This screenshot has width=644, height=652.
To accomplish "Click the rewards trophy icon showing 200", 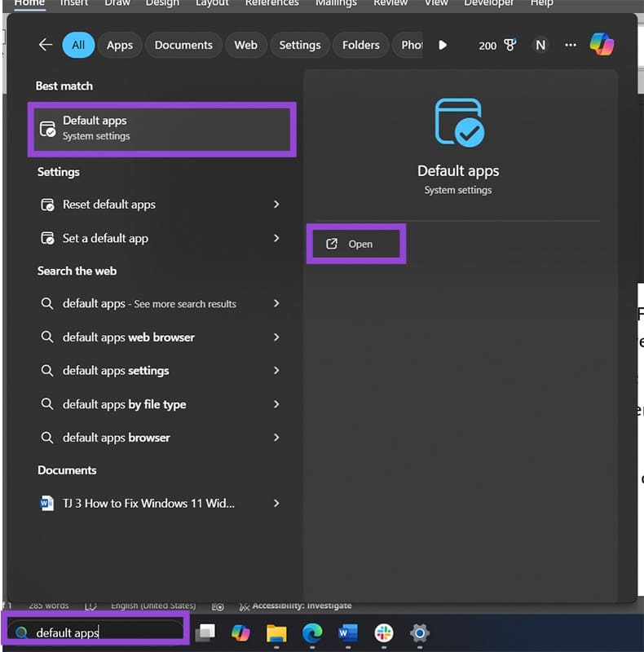I will coord(511,46).
